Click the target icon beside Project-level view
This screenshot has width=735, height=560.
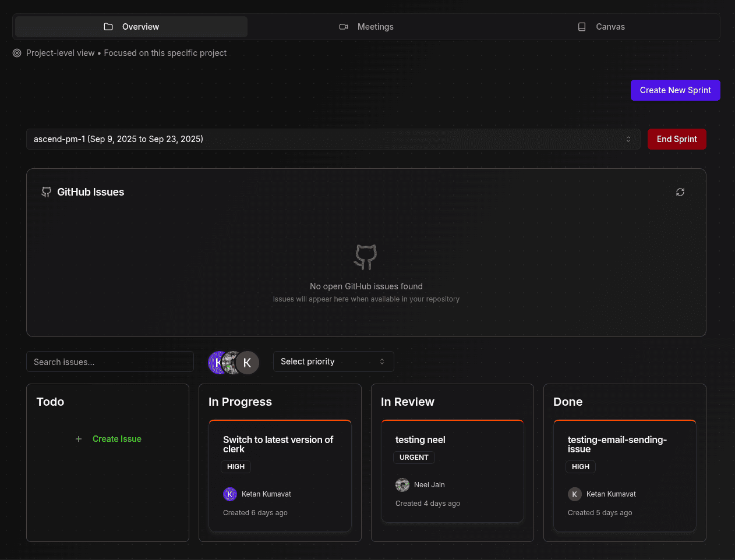pyautogui.click(x=17, y=53)
